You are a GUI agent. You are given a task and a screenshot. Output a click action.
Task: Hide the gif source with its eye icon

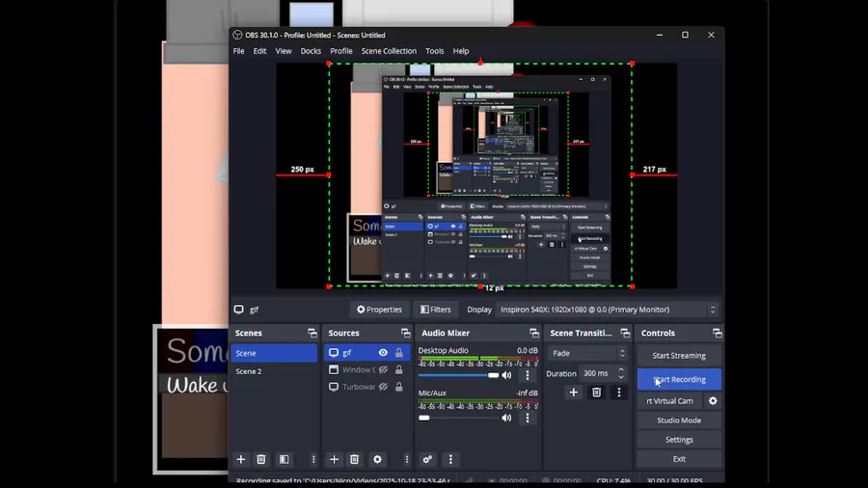click(383, 352)
